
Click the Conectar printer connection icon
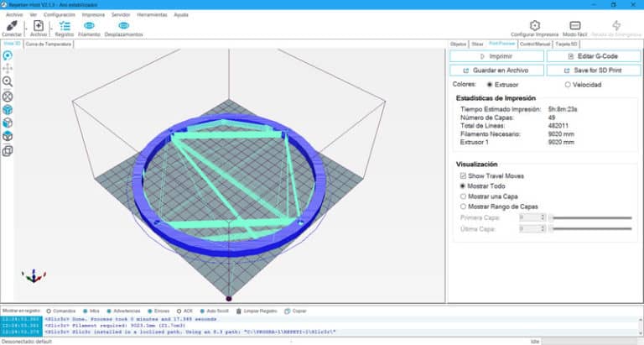12,26
